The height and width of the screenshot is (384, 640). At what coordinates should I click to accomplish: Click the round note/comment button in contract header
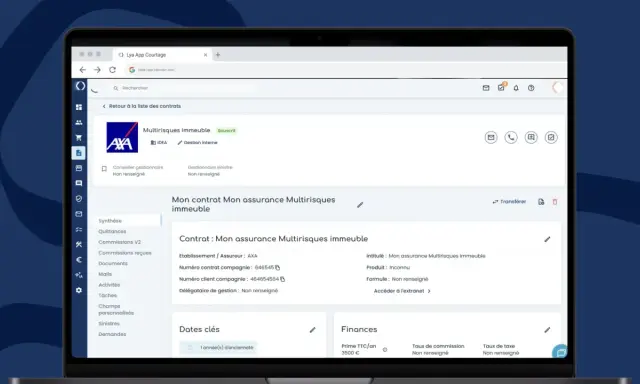click(531, 138)
